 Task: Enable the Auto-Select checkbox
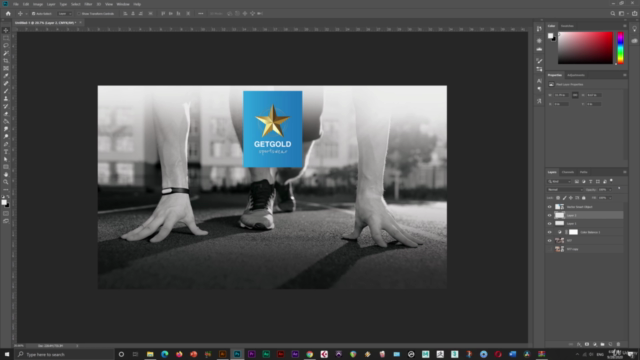click(33, 13)
